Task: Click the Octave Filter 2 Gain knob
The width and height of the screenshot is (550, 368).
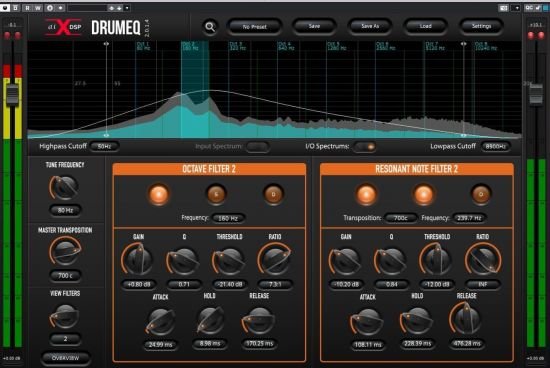Action: click(x=138, y=260)
